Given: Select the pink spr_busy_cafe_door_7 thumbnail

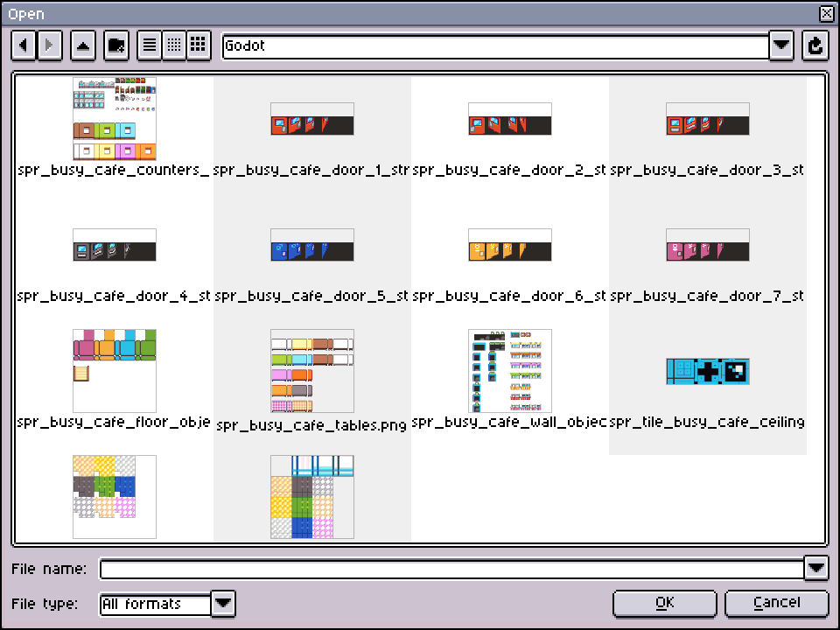Looking at the screenshot, I should tap(708, 245).
